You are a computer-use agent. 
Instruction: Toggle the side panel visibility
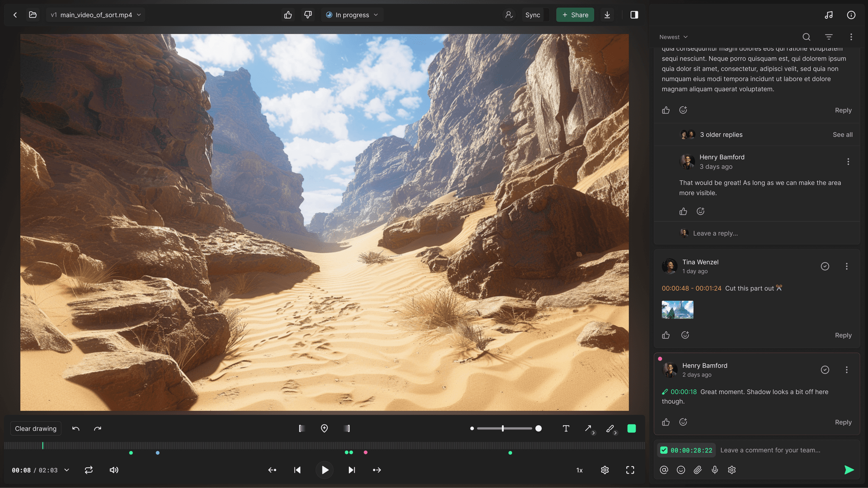pyautogui.click(x=634, y=15)
